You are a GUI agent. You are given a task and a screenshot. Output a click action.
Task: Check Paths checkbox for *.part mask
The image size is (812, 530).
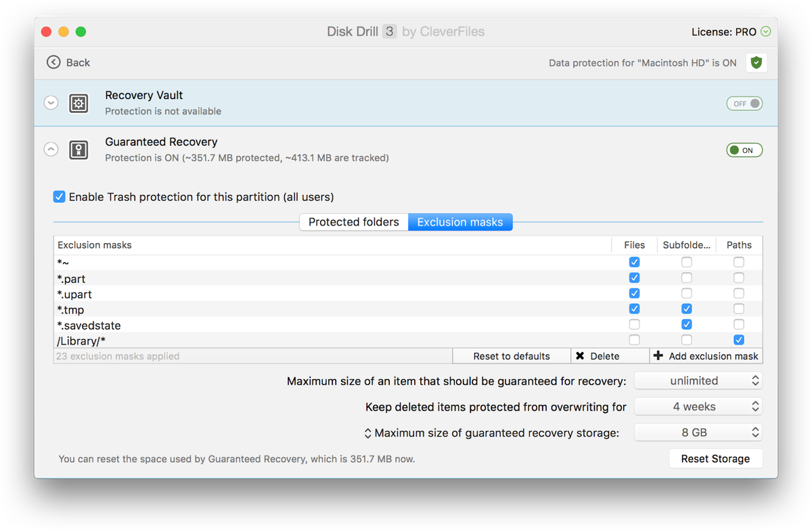[738, 278]
